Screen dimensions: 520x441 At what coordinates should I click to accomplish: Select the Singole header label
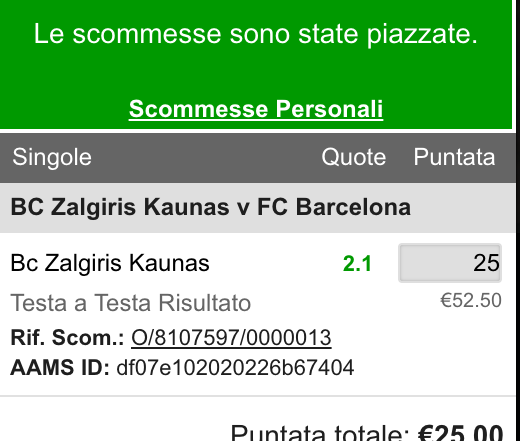point(52,157)
